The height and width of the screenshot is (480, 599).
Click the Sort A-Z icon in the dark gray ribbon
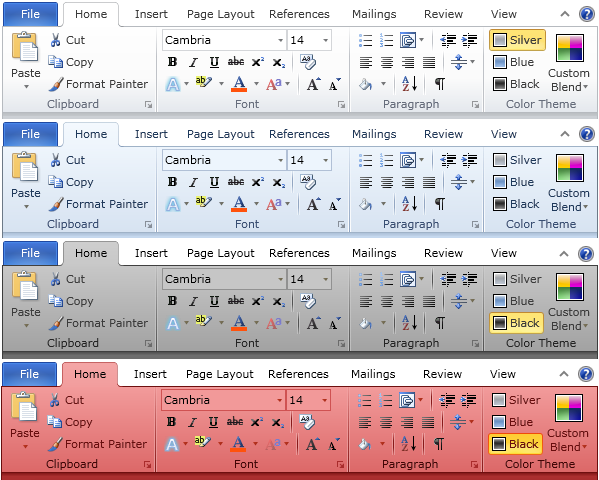[x=410, y=323]
